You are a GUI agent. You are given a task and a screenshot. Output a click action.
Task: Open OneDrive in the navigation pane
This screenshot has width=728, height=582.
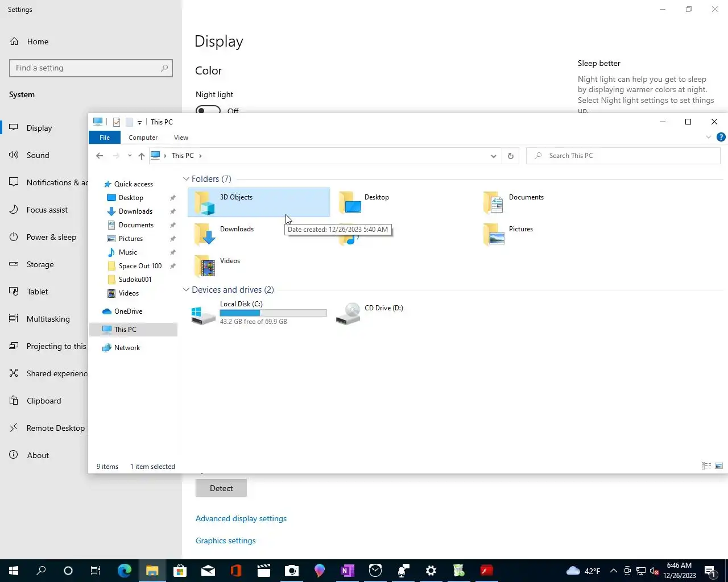(128, 311)
